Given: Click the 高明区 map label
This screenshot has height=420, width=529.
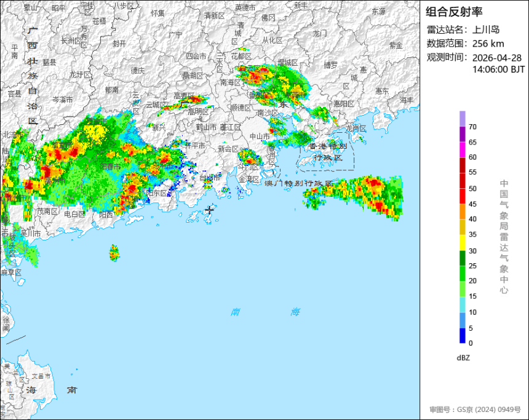Looking at the screenshot, I should (198, 111).
